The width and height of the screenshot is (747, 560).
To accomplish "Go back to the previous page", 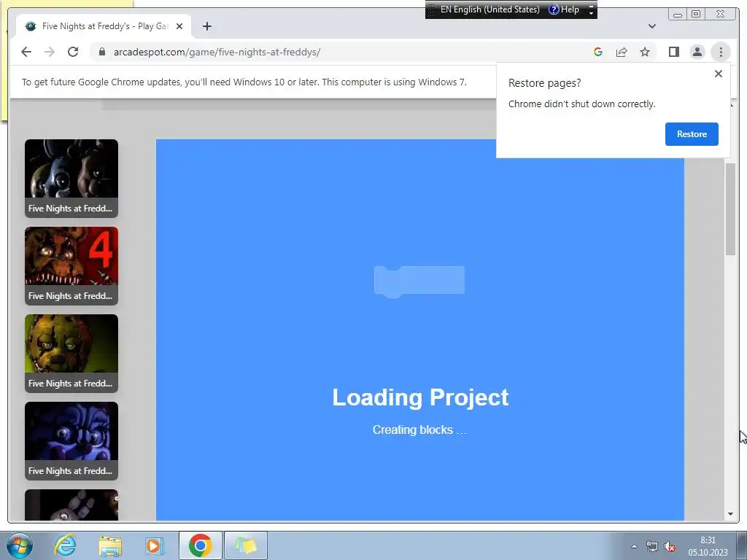I will pos(26,52).
